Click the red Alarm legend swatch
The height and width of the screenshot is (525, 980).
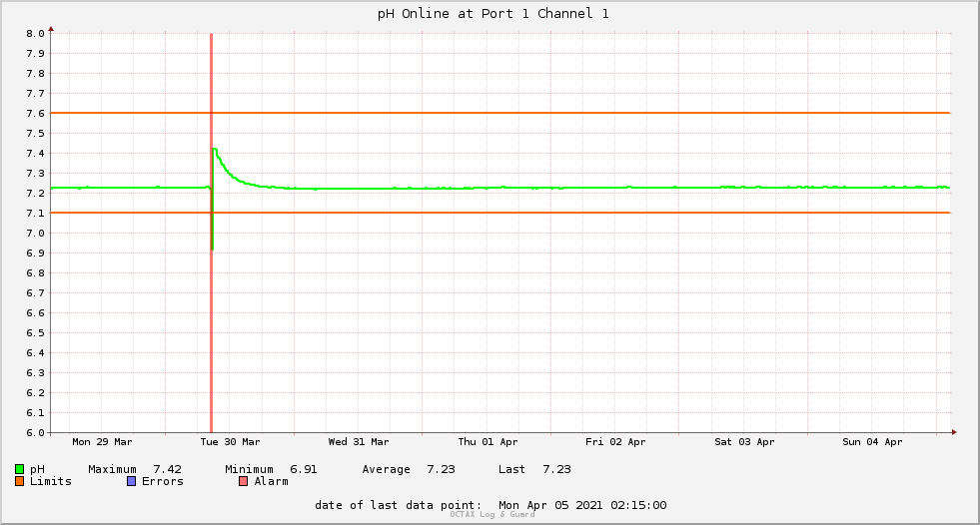pos(244,481)
